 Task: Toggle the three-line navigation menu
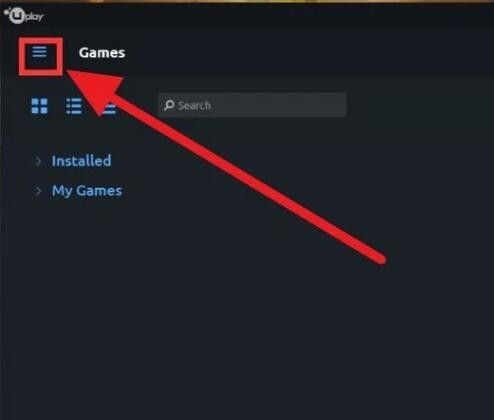(39, 52)
